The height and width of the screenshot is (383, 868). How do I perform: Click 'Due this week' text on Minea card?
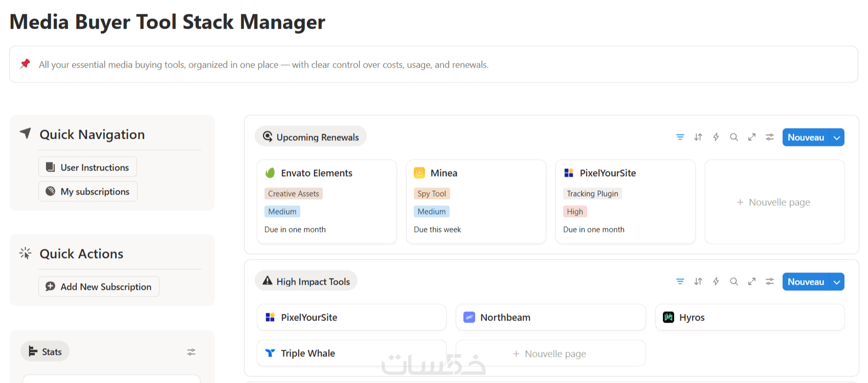(437, 229)
